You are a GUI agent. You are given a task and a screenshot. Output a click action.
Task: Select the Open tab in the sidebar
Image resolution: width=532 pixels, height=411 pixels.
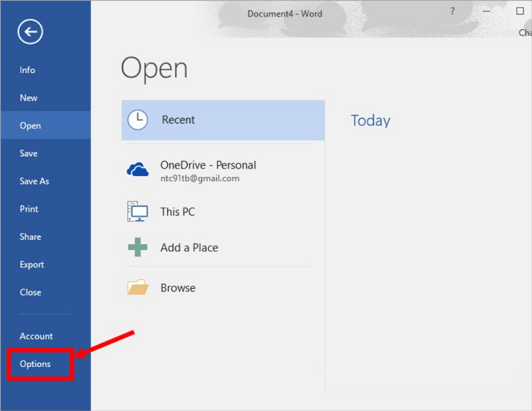(30, 126)
